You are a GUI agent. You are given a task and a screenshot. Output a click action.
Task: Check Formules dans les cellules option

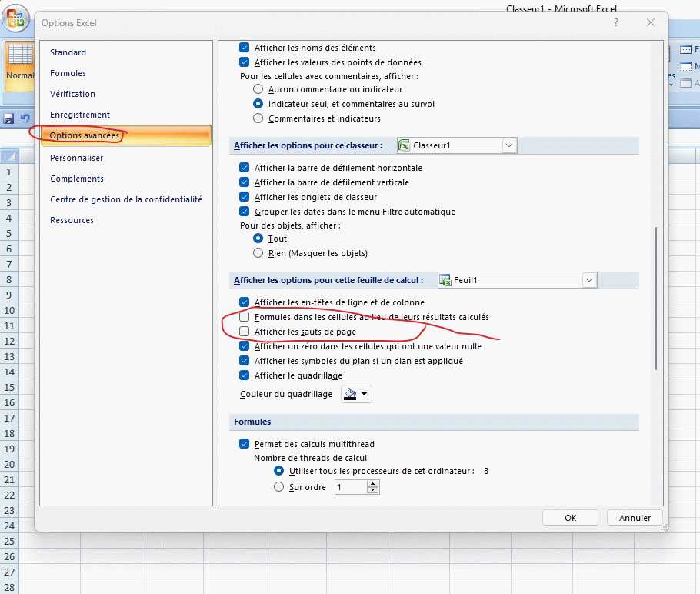[245, 317]
